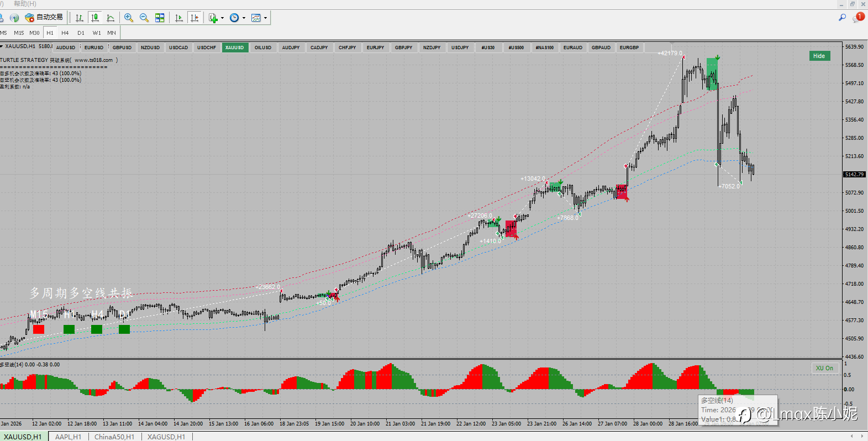Screen dimensions: 868x441
Task: Switch to the XAGUSD,H1 chart tab
Action: (166, 437)
